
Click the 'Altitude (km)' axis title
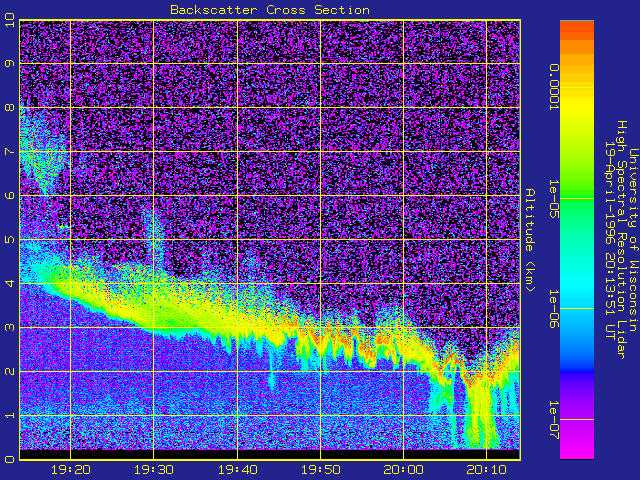click(x=529, y=240)
